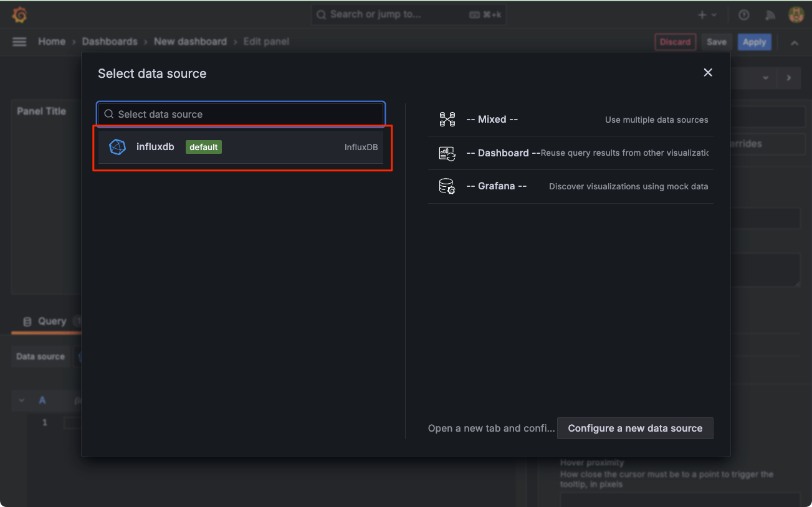This screenshot has width=812, height=507.
Task: Focus the Select data source search field
Action: coord(241,115)
